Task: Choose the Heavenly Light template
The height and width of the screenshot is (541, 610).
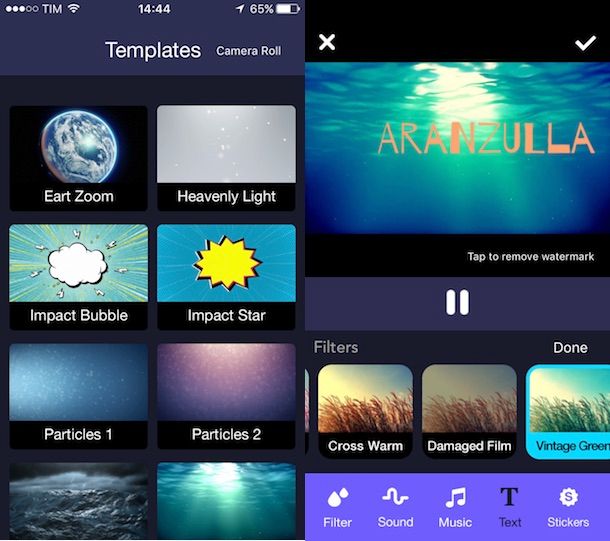Action: tap(226, 158)
